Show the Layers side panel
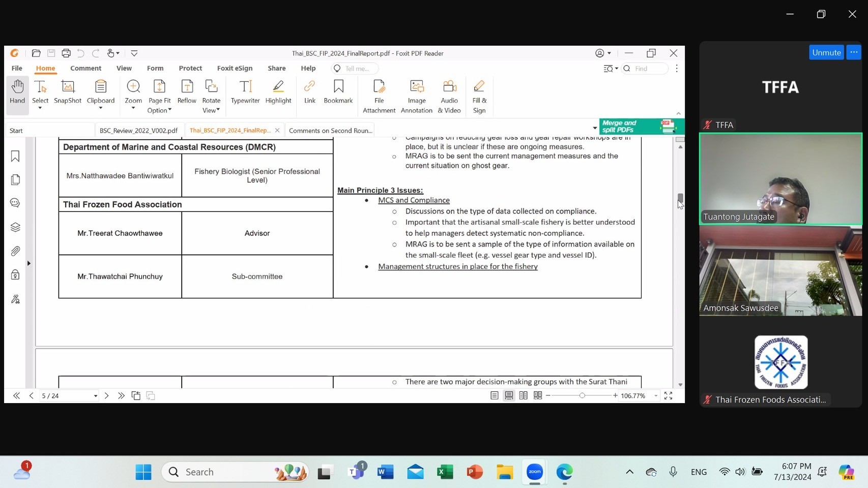 click(15, 227)
